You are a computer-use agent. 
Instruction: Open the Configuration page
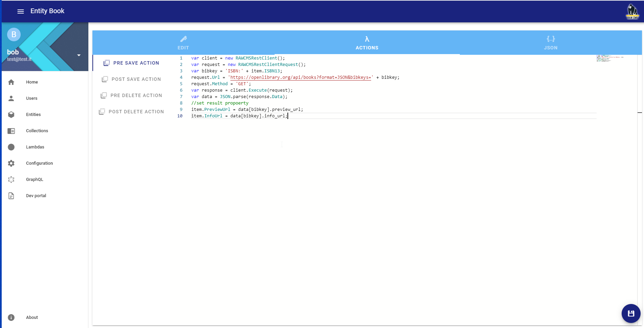click(45, 163)
